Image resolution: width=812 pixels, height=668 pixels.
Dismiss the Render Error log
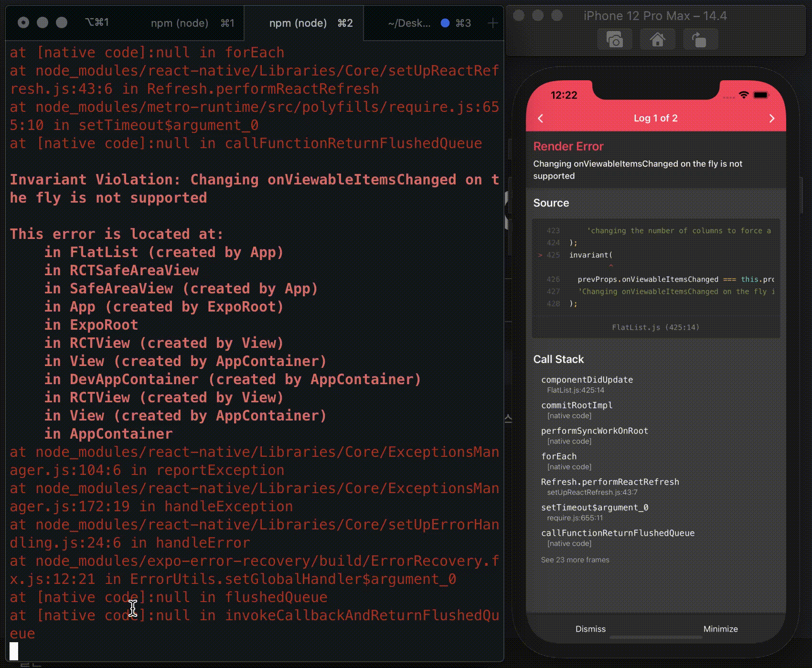(x=590, y=629)
